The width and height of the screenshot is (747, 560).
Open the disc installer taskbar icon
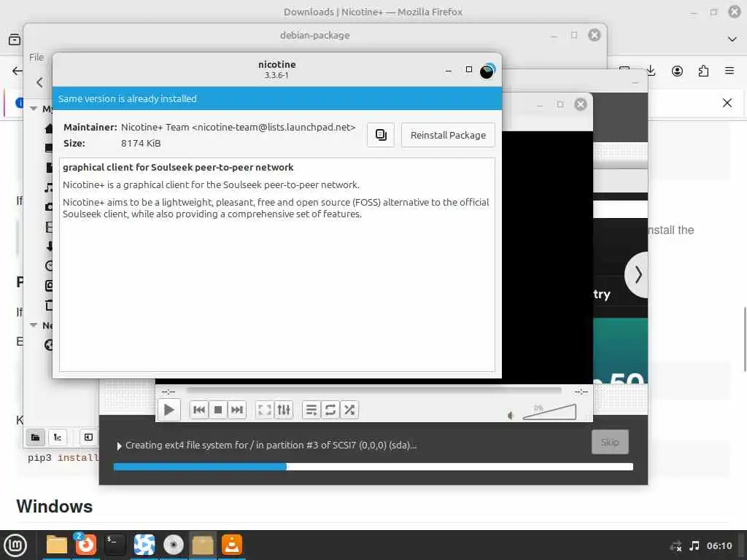coord(173,545)
